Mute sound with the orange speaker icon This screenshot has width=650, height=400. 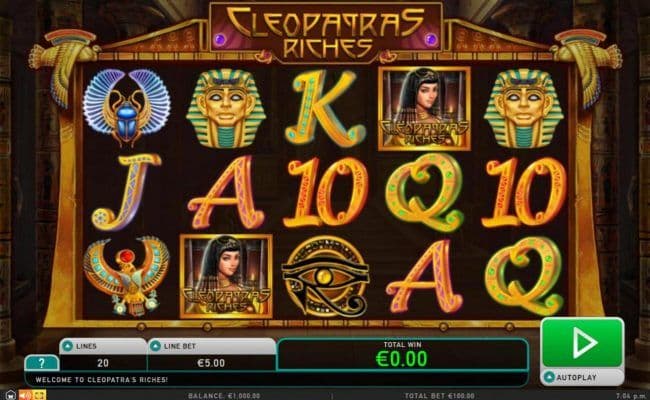(x=25, y=395)
